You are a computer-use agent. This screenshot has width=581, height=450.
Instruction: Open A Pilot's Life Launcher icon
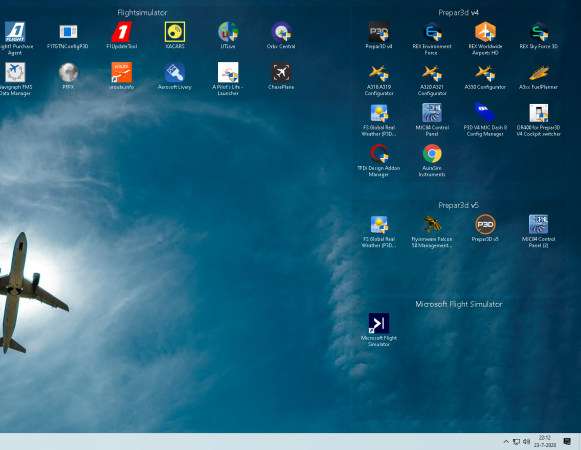click(228, 72)
